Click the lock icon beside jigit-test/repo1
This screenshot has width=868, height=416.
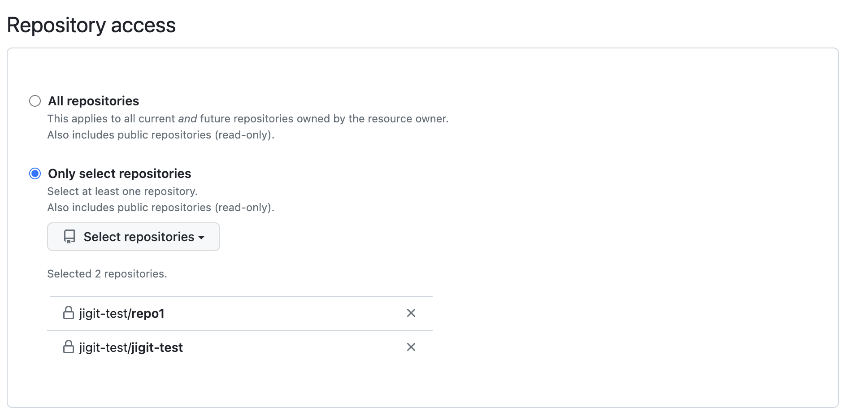click(x=69, y=313)
